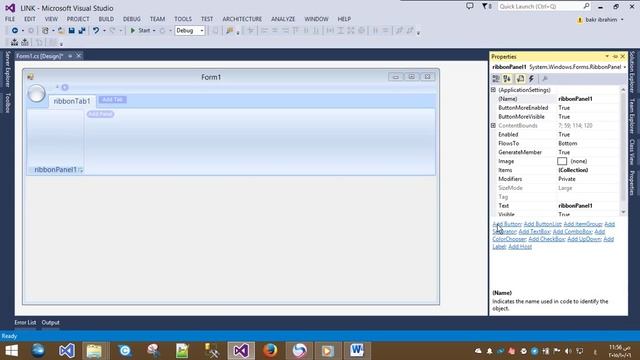Expand the ContentBounds property

pos(493,125)
